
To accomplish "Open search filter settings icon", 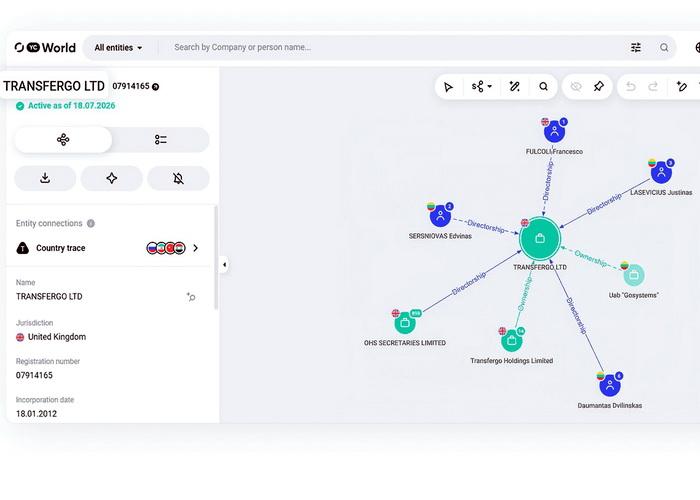I will coord(636,47).
